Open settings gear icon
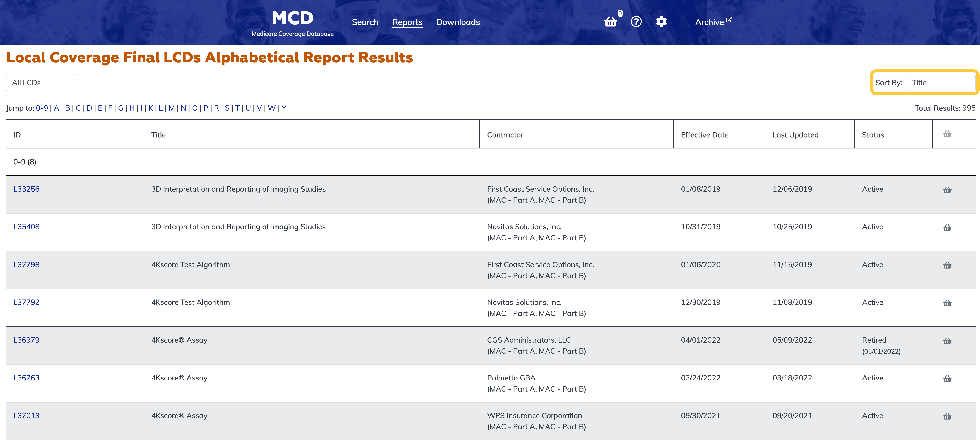980x441 pixels. 661,22
